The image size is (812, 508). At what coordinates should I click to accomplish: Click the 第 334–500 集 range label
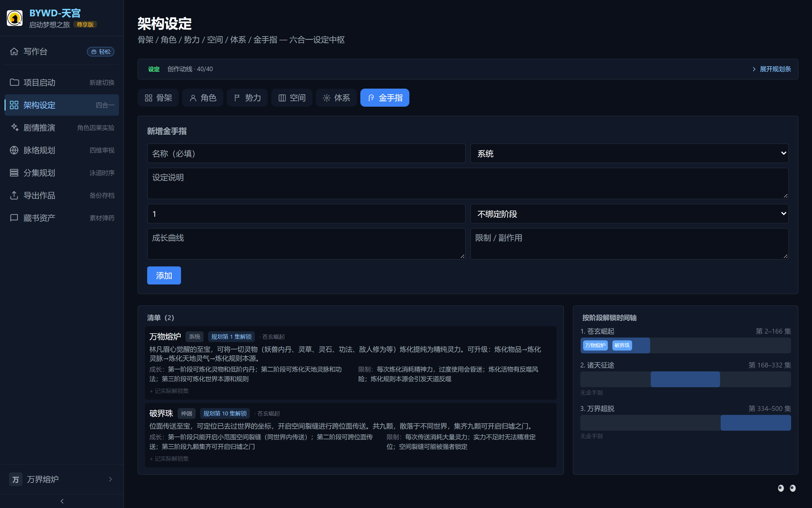tap(769, 409)
